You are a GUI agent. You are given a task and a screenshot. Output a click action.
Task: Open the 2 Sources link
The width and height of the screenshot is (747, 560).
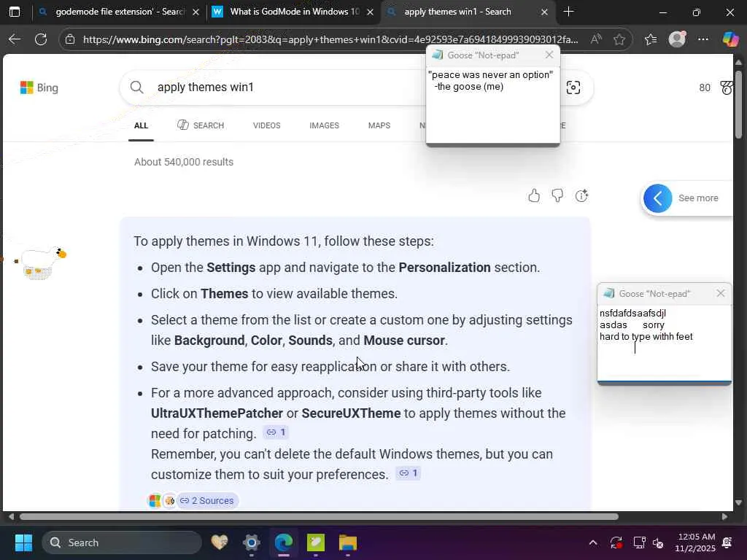208,500
